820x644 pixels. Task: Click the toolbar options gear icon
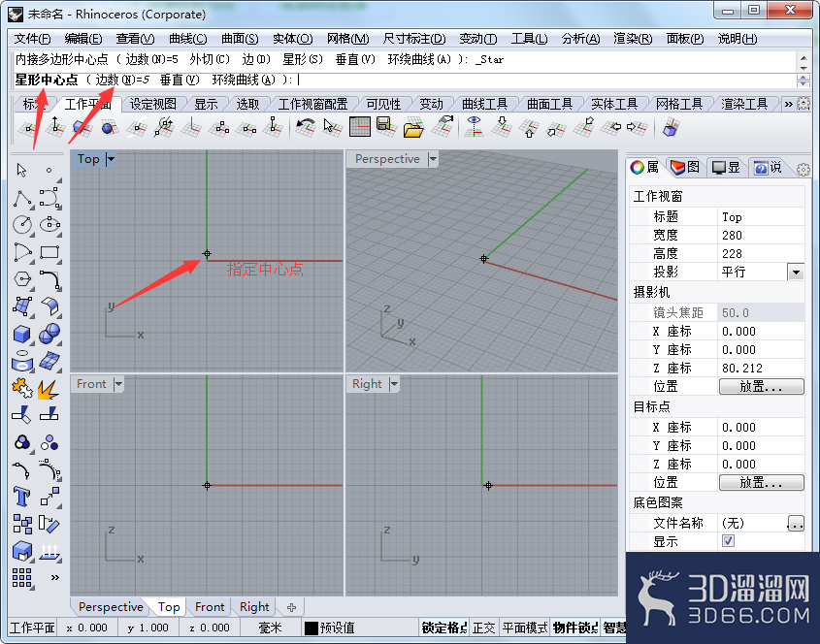pyautogui.click(x=804, y=104)
